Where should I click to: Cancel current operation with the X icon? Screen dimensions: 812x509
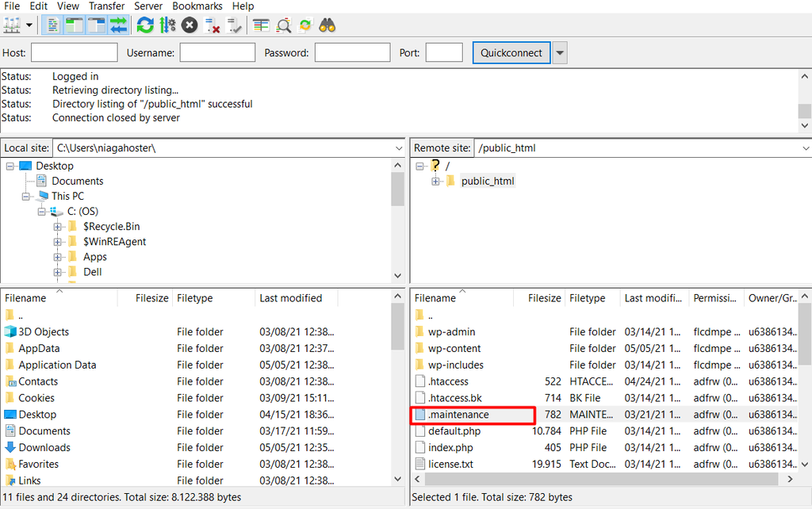190,25
